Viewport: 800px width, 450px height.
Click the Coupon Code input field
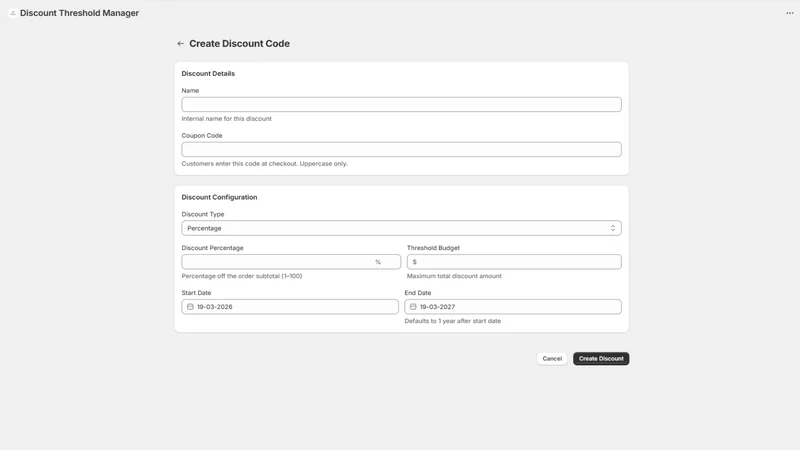tap(401, 149)
